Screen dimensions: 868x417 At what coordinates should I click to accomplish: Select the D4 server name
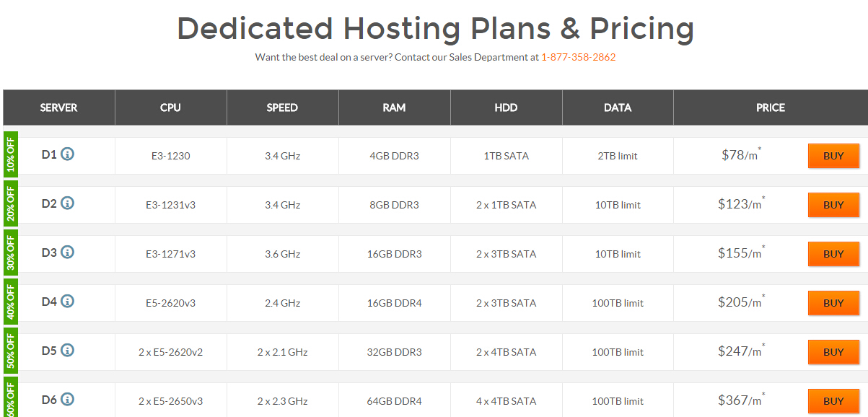[x=49, y=302]
